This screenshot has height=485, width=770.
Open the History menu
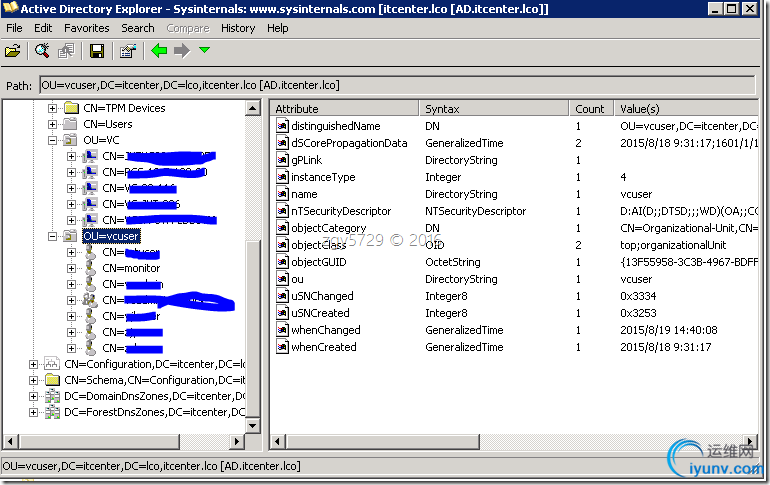(238, 28)
